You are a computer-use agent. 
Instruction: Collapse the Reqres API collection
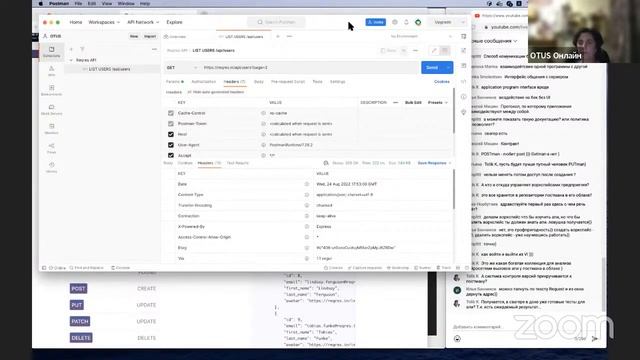click(x=71, y=60)
